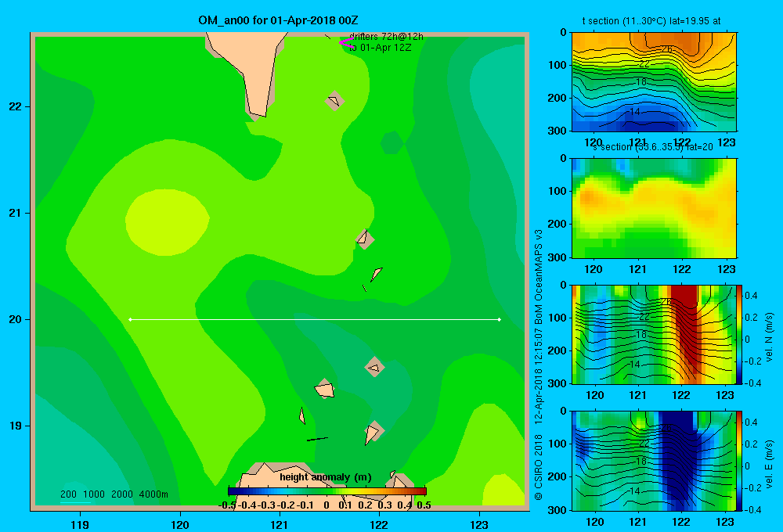The height and width of the screenshot is (532, 783).
Task: Click the -0.5 value on the height color bar
Action: [x=228, y=505]
